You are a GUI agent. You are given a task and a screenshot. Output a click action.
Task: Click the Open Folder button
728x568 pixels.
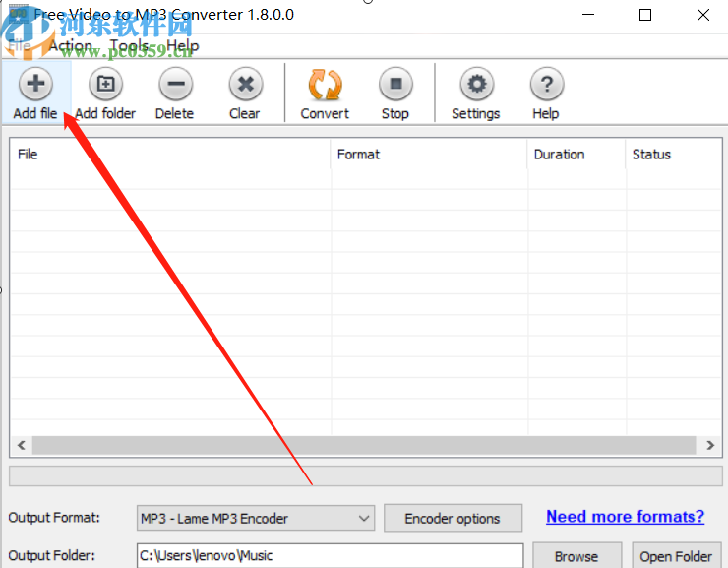click(x=676, y=556)
